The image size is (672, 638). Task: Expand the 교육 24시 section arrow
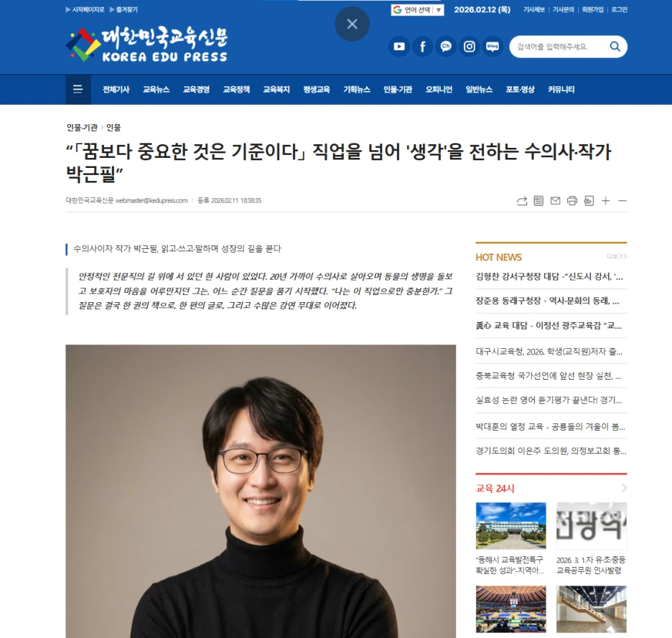click(x=624, y=488)
